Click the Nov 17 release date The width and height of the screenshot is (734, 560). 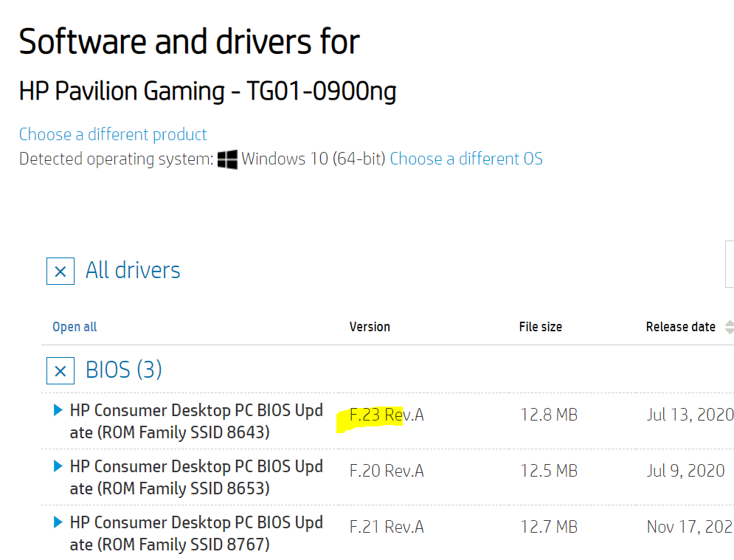tap(690, 528)
